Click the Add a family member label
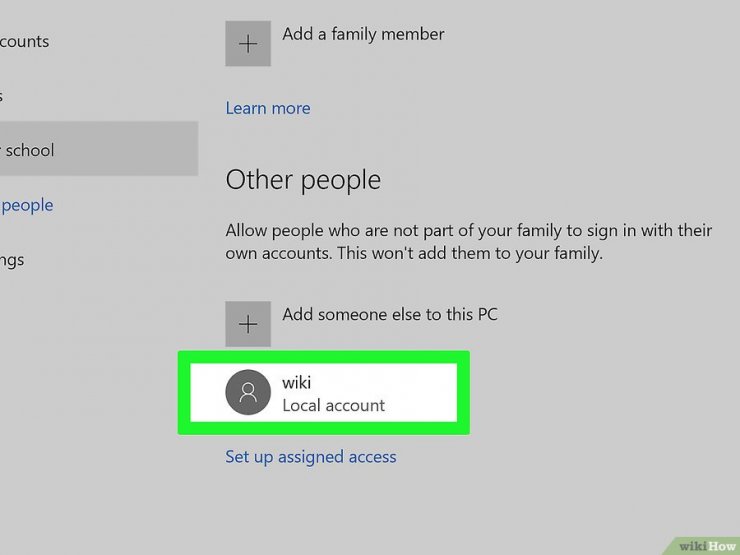 tap(363, 34)
